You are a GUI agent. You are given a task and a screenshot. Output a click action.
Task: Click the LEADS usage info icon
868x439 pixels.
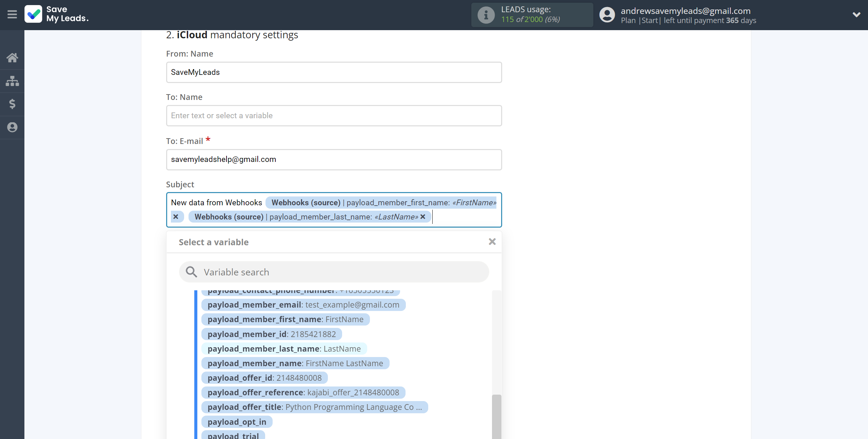pos(486,15)
